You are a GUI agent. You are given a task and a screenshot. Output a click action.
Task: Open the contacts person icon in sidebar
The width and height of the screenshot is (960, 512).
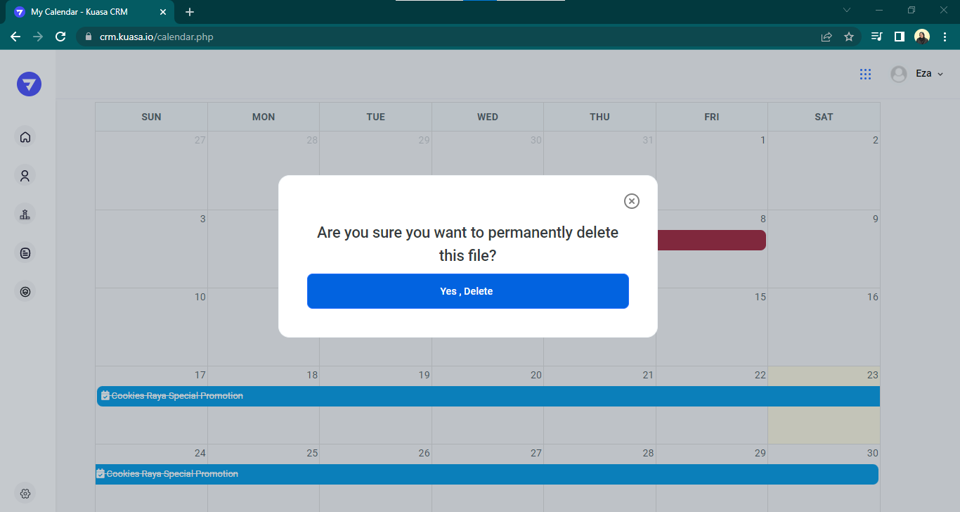pos(26,176)
